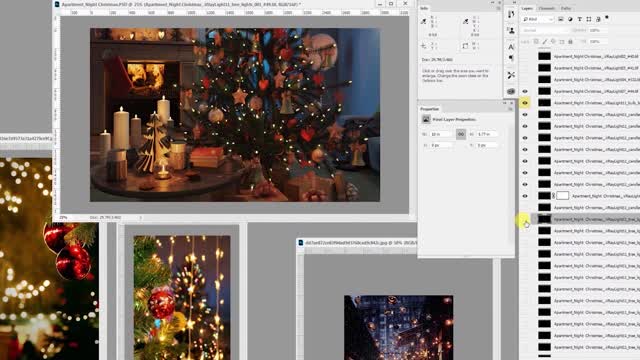Click the Properties panel menu button
This screenshot has height=360, width=640.
510,109
